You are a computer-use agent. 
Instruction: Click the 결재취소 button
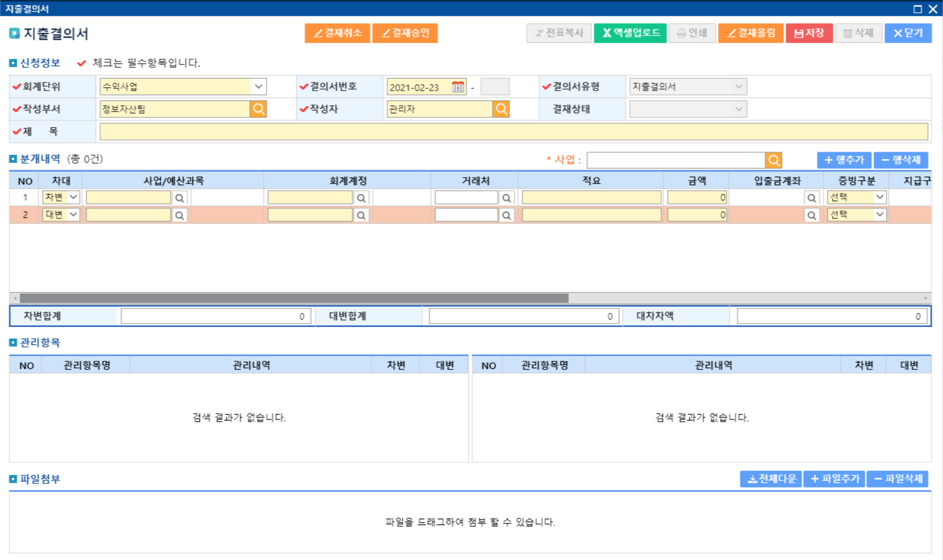337,33
